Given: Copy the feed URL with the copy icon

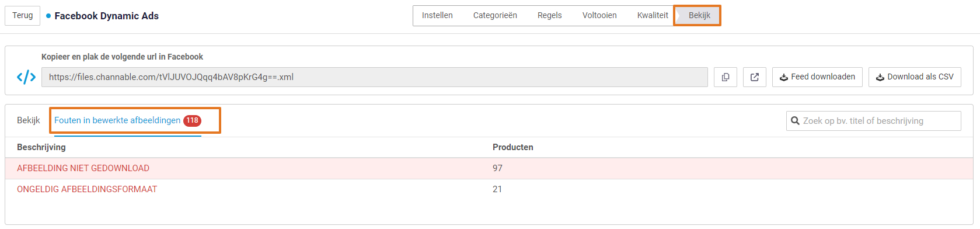Looking at the screenshot, I should 726,77.
